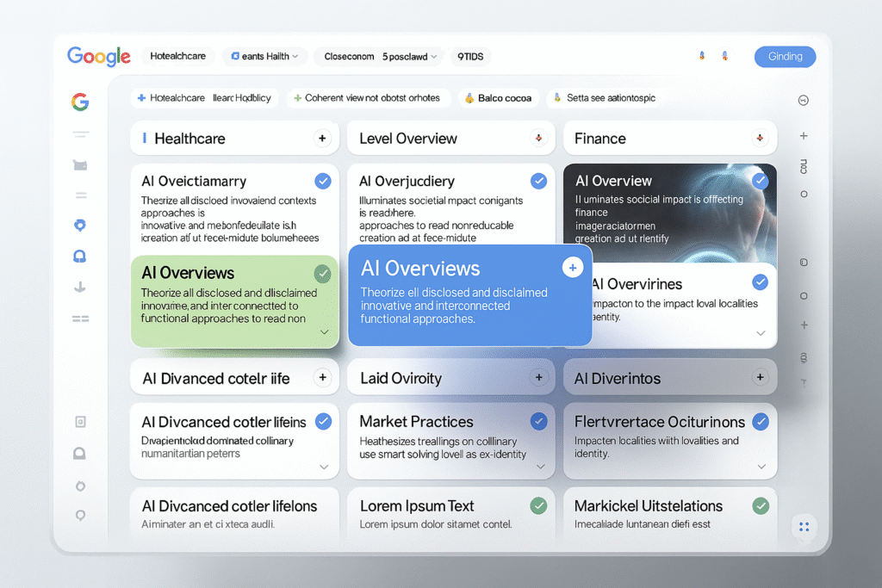Expand the Flertvrertace Ociturinons card chevron

click(761, 467)
